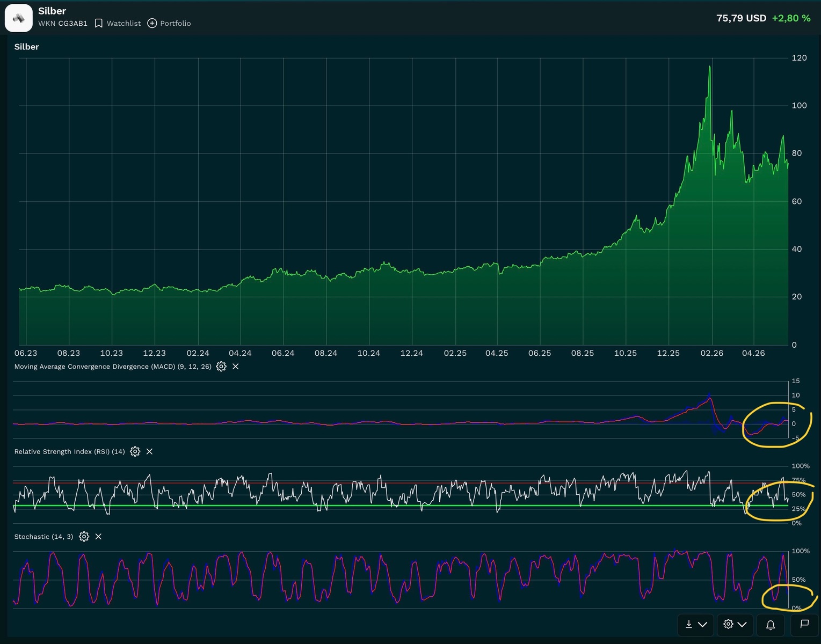
Task: Click the "10.25" date axis label
Action: (x=626, y=353)
